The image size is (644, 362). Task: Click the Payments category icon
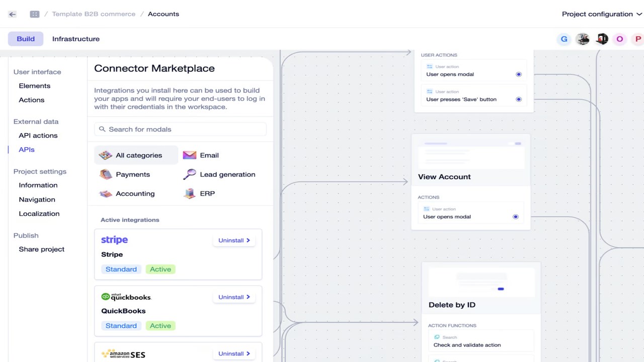pos(106,174)
